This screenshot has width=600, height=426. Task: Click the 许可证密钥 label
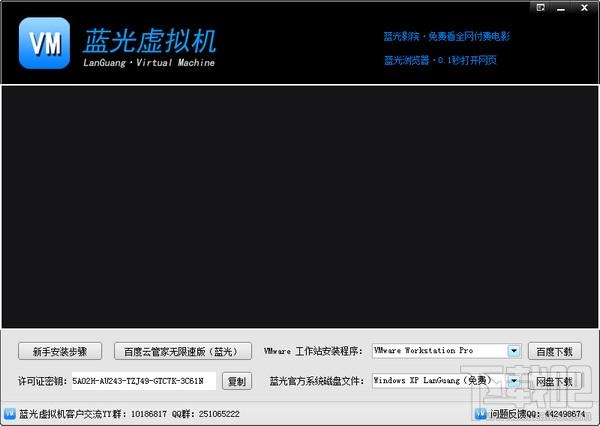[x=42, y=381]
